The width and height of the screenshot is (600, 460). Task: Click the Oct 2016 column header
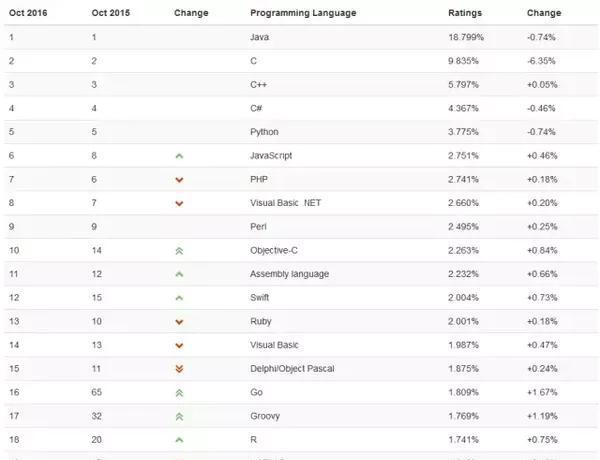coord(28,13)
